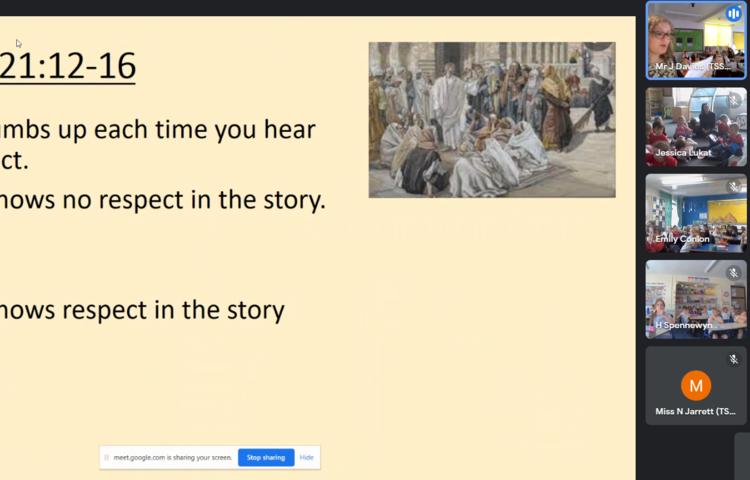Viewport: 750px width, 480px height.
Task: Click the Stop sharing button
Action: pyautogui.click(x=266, y=458)
